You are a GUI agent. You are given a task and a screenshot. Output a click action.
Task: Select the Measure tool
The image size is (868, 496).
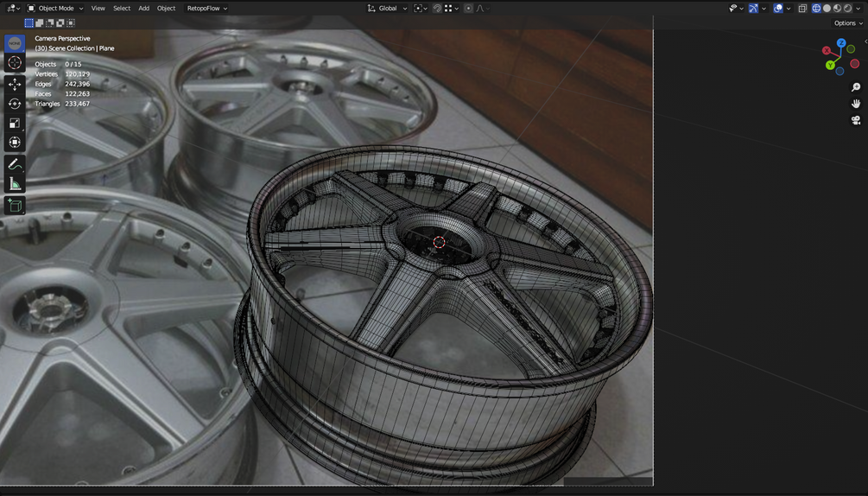[x=15, y=184]
